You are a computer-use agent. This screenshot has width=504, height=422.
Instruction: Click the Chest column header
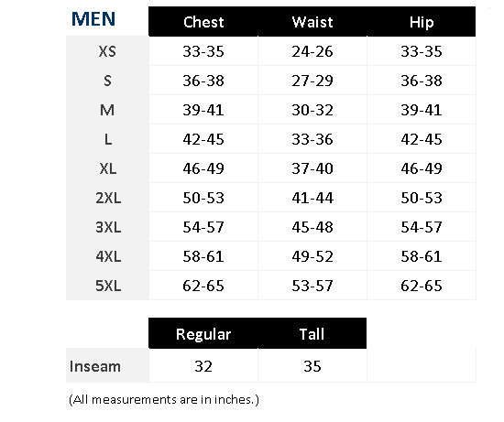pyautogui.click(x=203, y=22)
